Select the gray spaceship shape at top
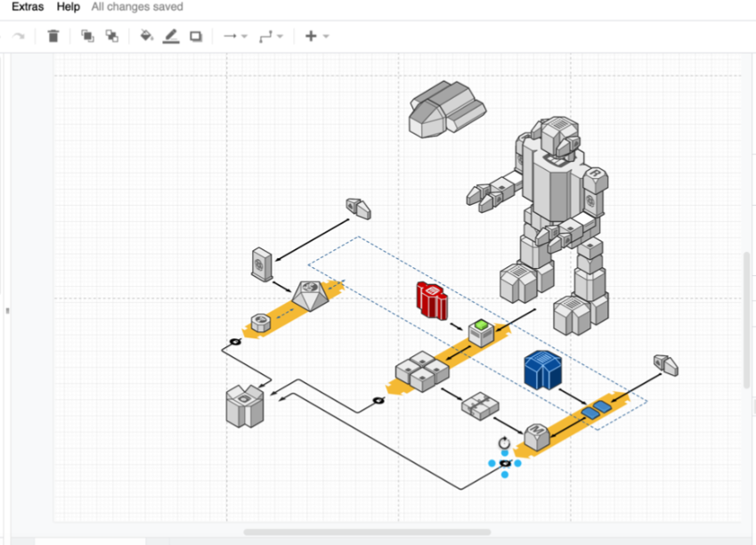The image size is (756, 545). (447, 110)
